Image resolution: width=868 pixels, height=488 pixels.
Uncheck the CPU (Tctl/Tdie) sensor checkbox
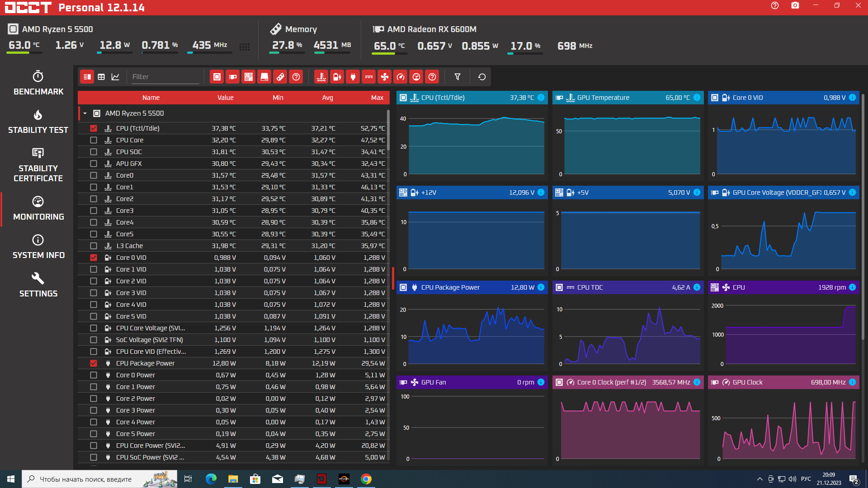94,128
